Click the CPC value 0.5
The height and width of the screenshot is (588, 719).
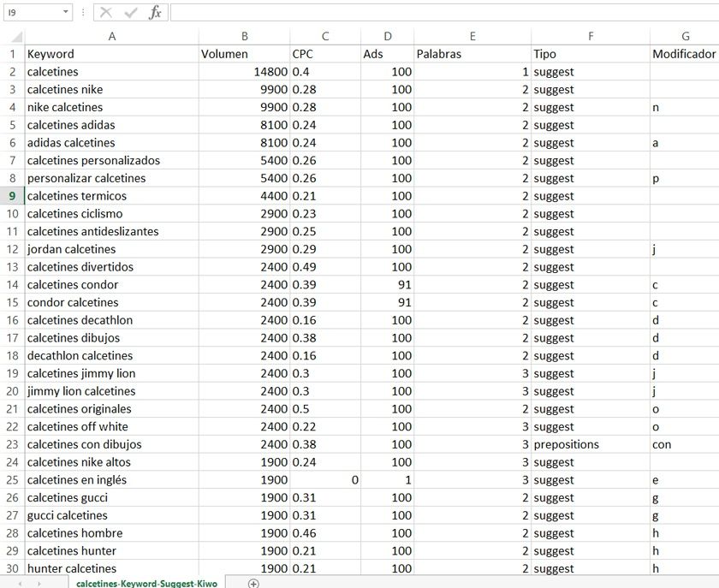click(325, 409)
